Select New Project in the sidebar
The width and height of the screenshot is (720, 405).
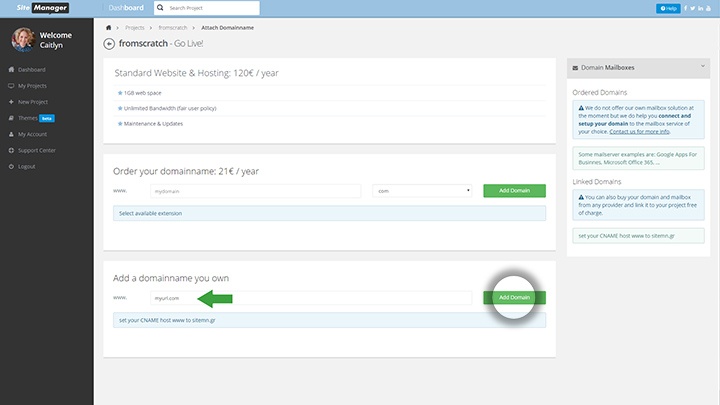tap(33, 102)
